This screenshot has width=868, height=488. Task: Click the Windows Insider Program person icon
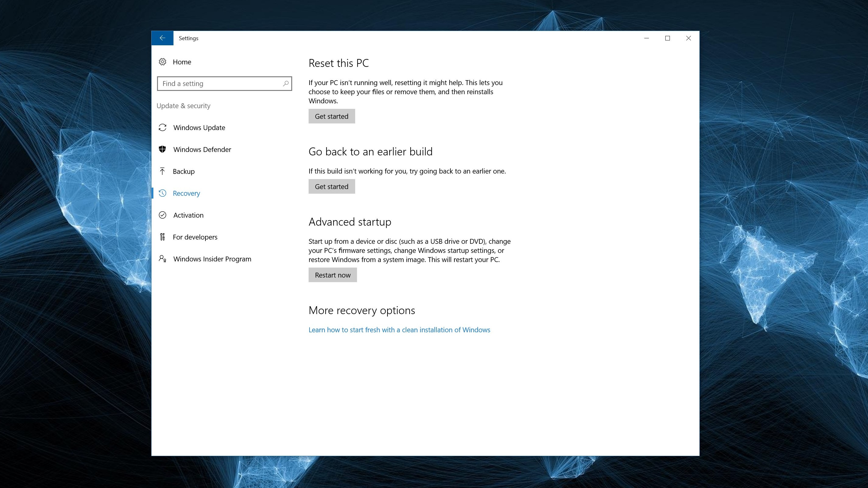coord(163,259)
